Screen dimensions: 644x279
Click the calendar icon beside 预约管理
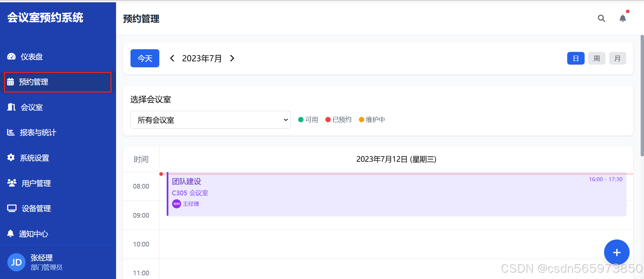pos(10,82)
